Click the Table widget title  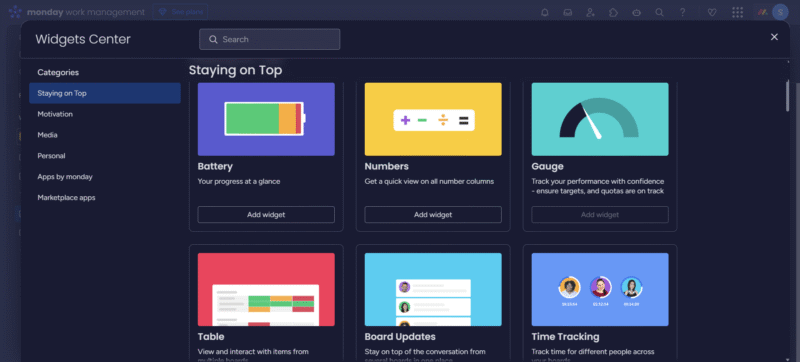[x=211, y=337]
